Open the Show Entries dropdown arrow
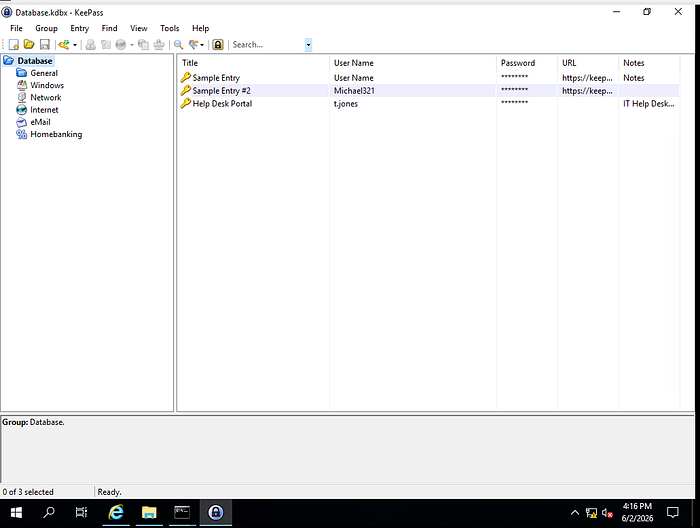The image size is (700, 528). click(x=202, y=45)
